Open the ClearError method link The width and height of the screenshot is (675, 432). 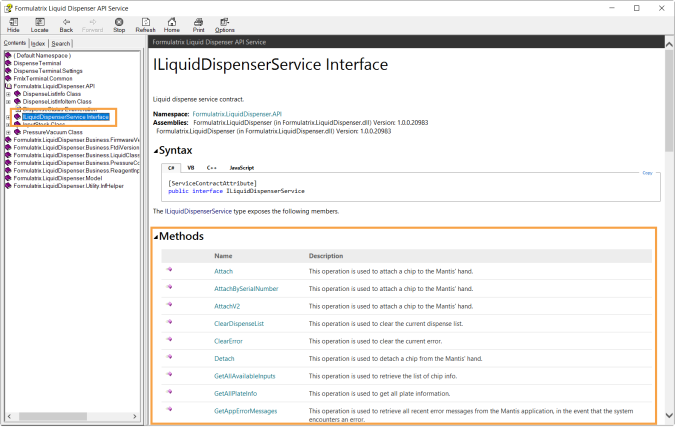pos(228,341)
